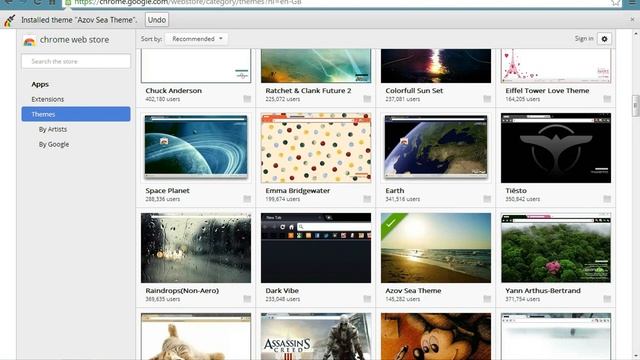Click the '350,842 users' count under Tiësto
Viewport: 640px width, 360px height.
522,199
